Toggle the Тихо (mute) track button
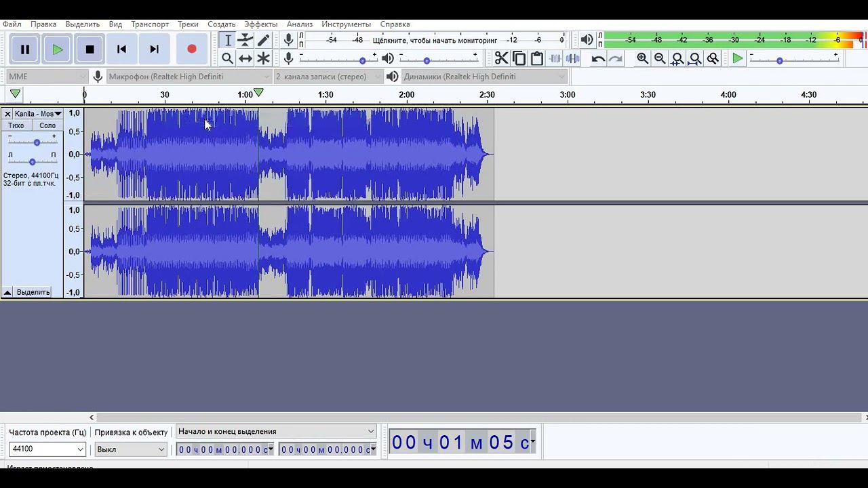Image resolution: width=868 pixels, height=488 pixels. pos(16,125)
